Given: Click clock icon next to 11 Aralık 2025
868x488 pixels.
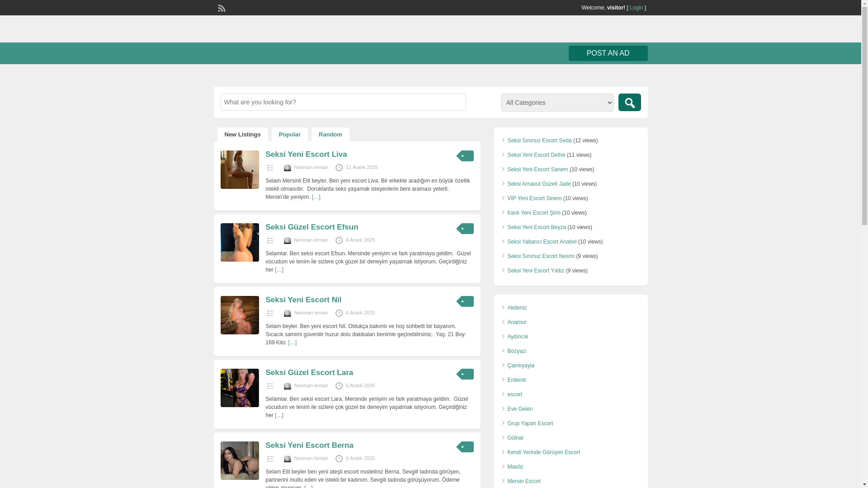Looking at the screenshot, I should pos(339,168).
